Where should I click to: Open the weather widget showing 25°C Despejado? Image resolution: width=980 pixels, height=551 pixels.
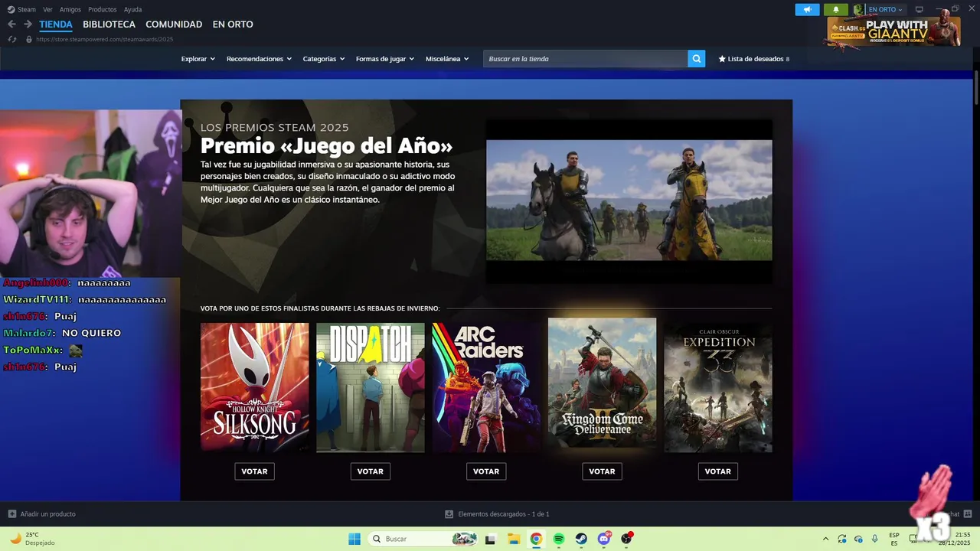(32, 539)
